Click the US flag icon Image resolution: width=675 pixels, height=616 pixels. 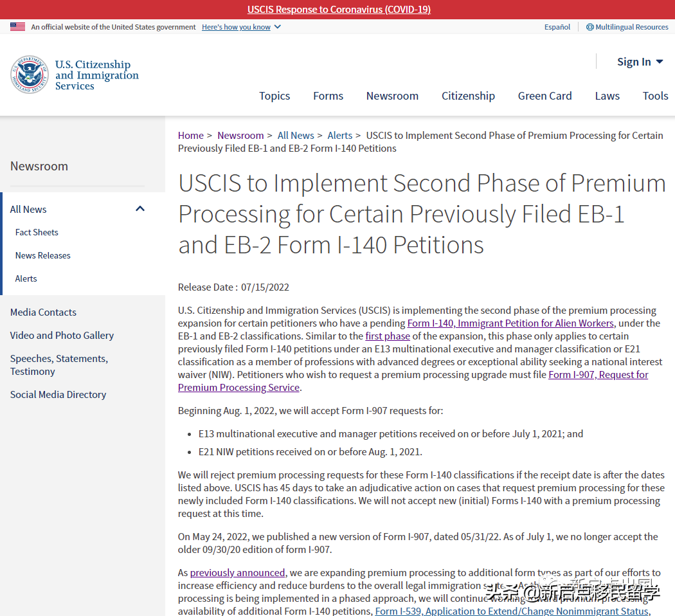click(17, 27)
